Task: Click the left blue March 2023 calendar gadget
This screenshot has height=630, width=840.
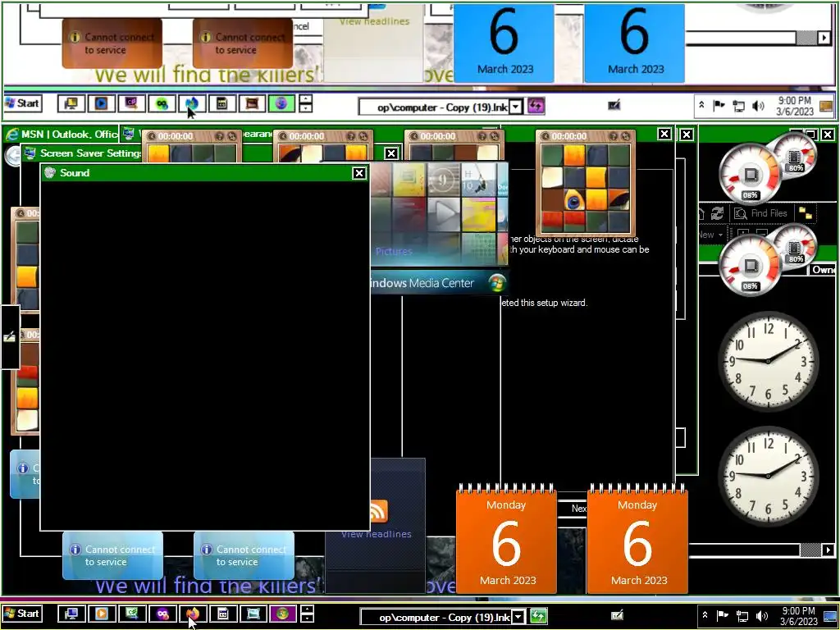Action: [504, 43]
